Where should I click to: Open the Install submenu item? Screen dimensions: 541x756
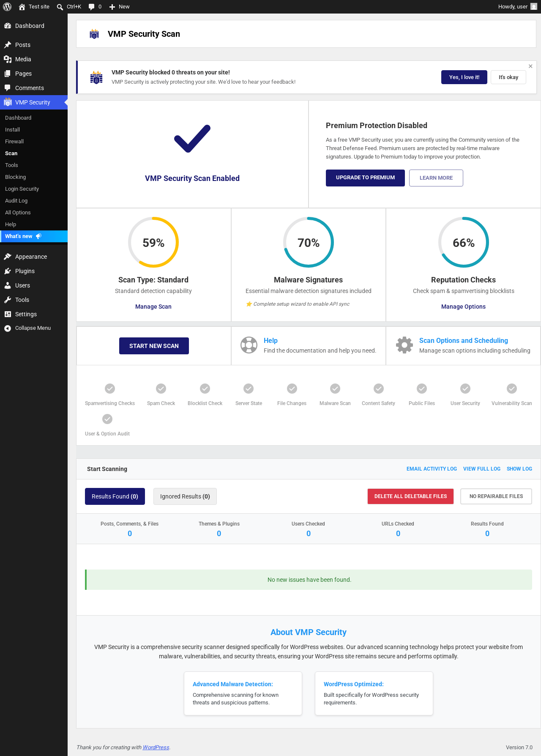point(34,130)
